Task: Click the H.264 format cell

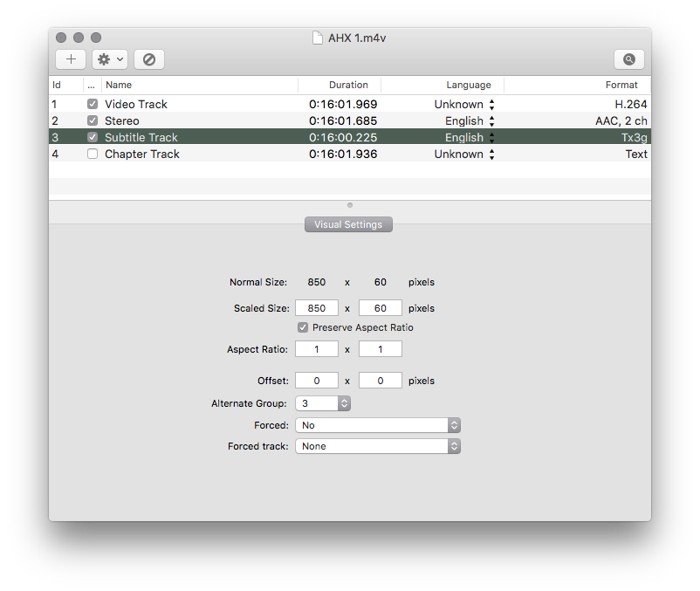Action: [x=631, y=104]
